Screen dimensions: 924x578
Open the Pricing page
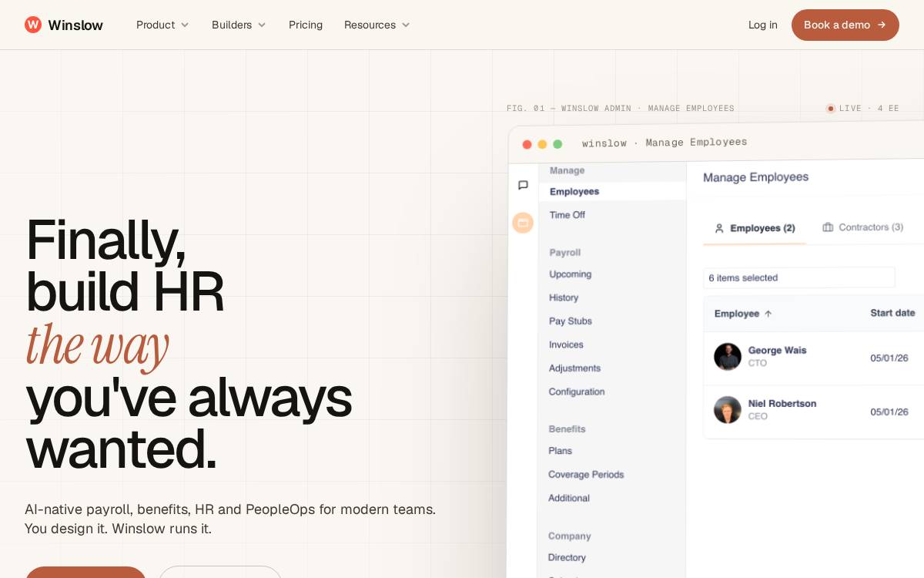point(306,25)
